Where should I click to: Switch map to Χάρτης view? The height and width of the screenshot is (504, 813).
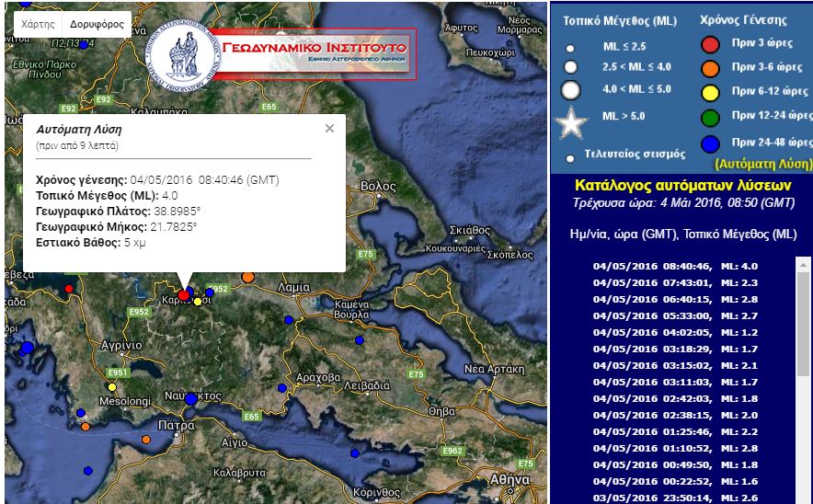pos(38,24)
